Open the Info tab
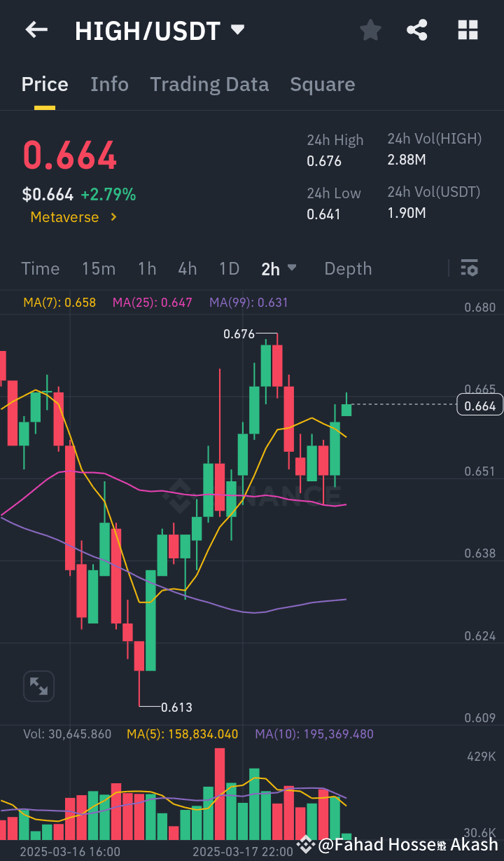 click(109, 84)
